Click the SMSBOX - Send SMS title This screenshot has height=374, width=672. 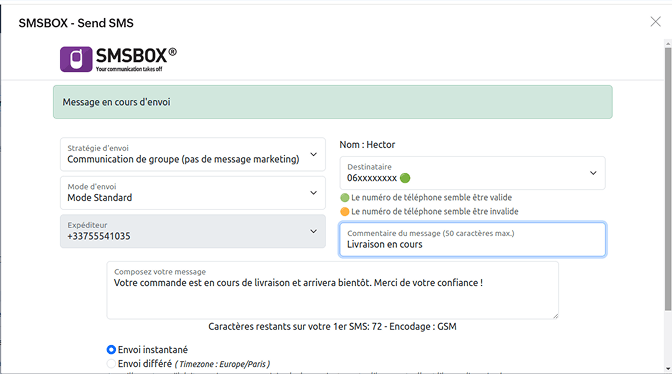tap(76, 23)
